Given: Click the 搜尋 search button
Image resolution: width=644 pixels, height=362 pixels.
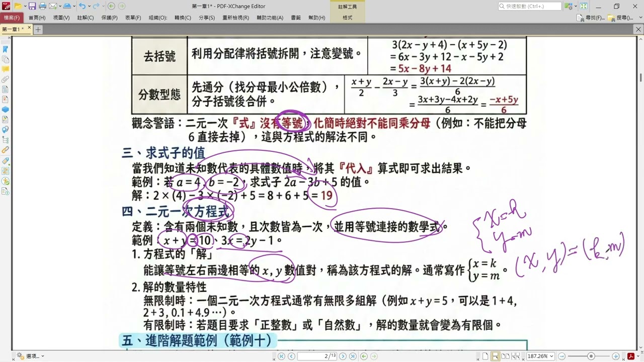Looking at the screenshot, I should click(620, 18).
